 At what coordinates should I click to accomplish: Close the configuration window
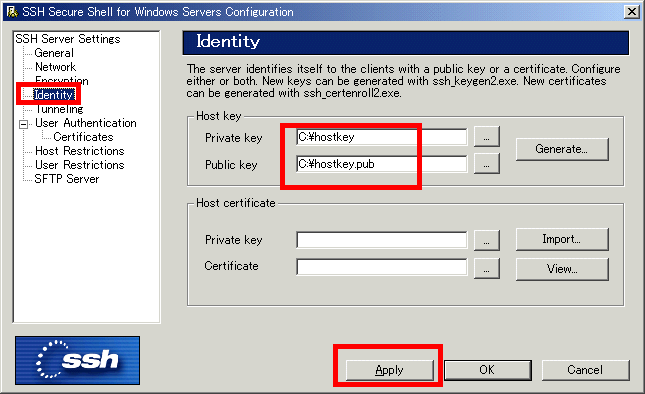click(x=631, y=12)
